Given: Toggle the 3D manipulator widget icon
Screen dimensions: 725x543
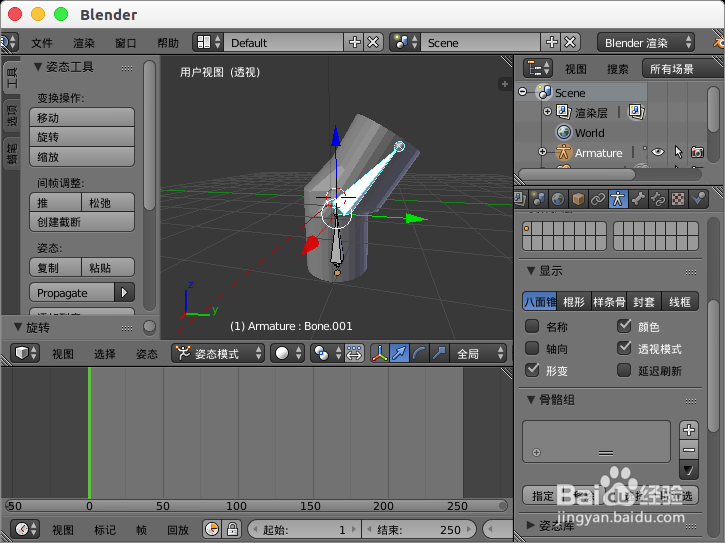Looking at the screenshot, I should tap(380, 353).
